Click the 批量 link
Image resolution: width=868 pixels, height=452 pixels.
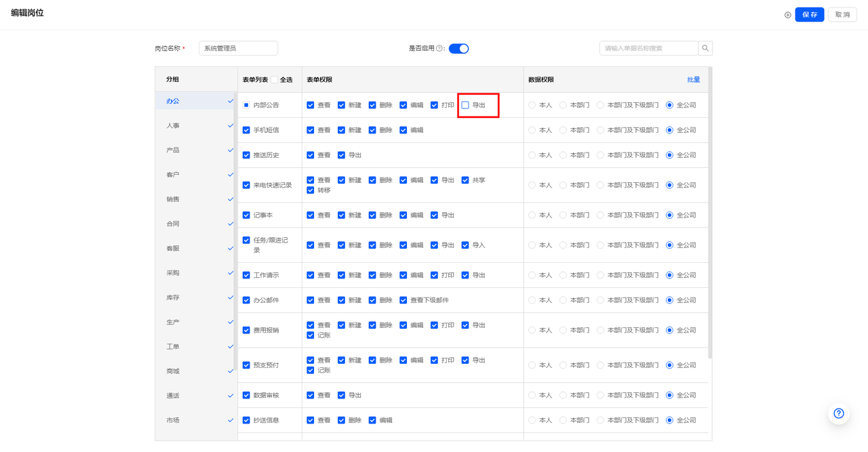694,80
